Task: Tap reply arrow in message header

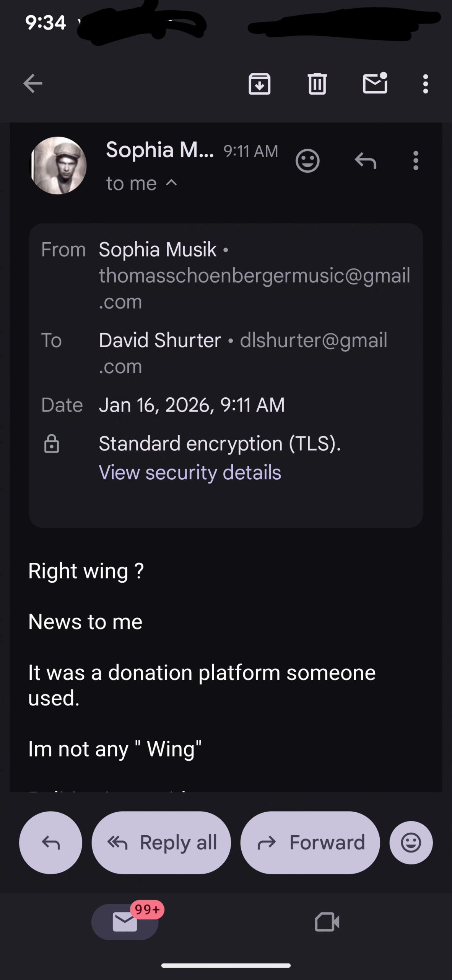Action: 366,161
